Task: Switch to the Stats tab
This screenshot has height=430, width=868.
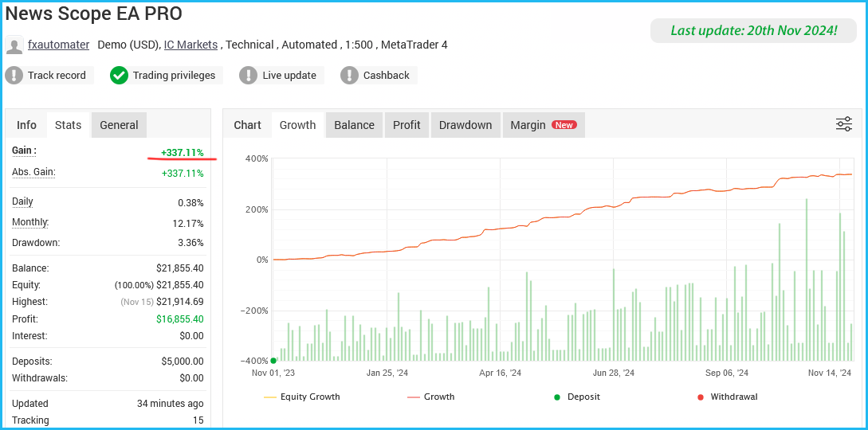Action: pos(68,125)
